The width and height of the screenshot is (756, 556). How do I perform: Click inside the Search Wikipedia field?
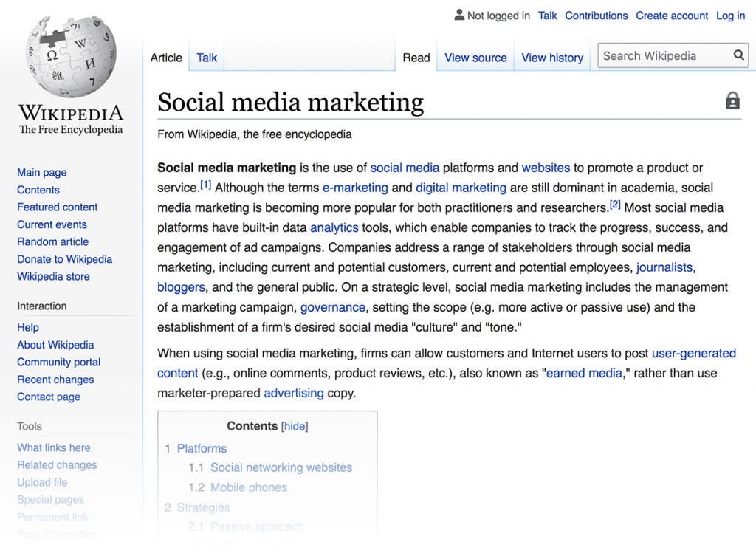[657, 55]
